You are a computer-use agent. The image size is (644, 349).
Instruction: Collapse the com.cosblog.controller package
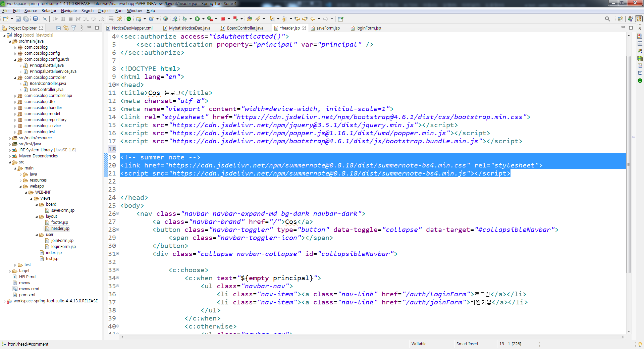point(15,78)
